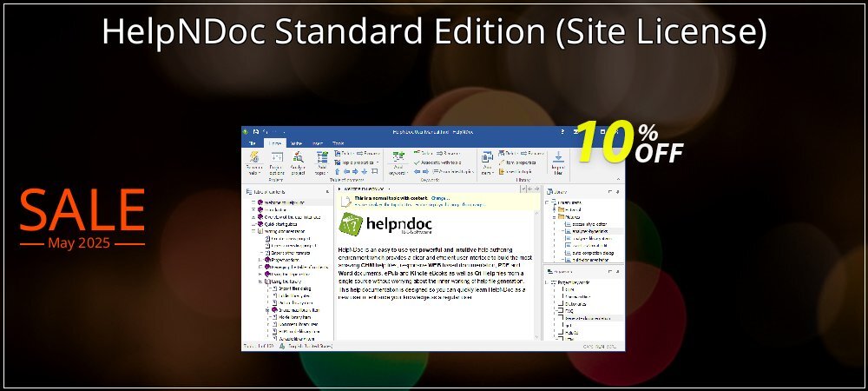
Task: Delete topic in Table of contents group
Action: [x=343, y=154]
